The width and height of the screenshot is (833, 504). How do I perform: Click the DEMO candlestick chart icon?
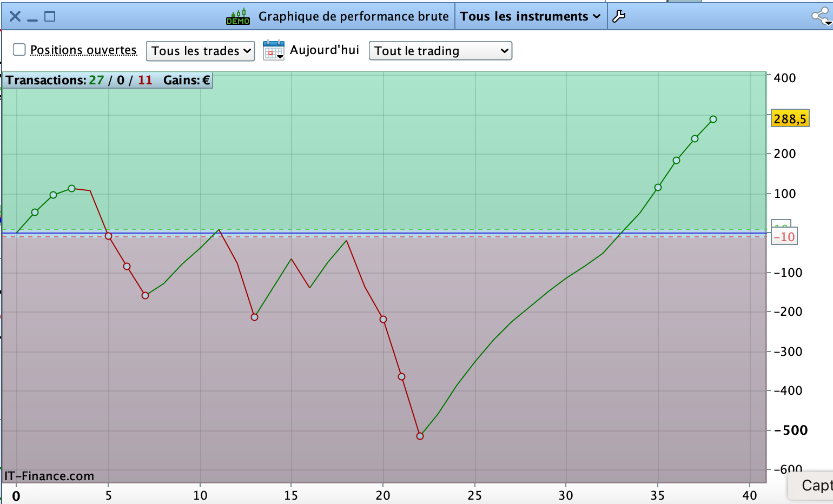238,17
